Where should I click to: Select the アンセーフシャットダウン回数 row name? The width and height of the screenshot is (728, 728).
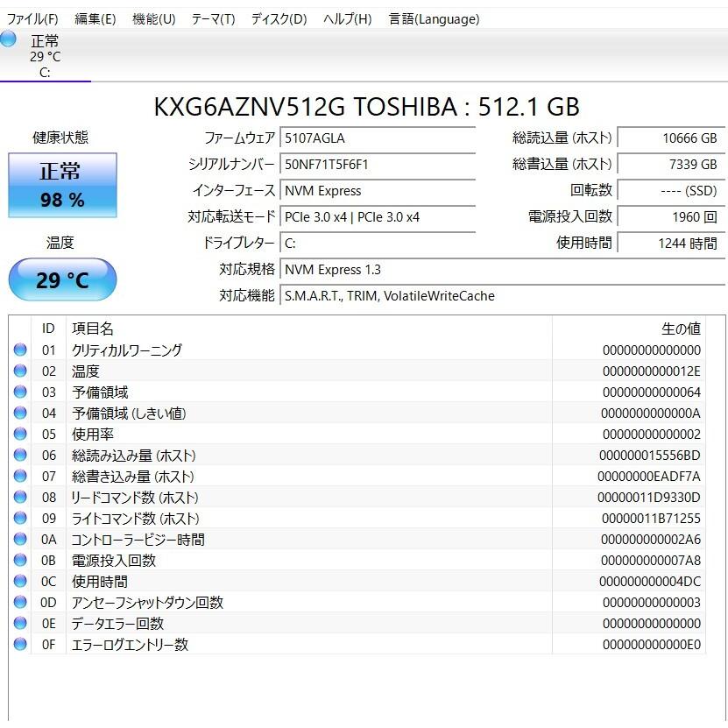coord(148,602)
